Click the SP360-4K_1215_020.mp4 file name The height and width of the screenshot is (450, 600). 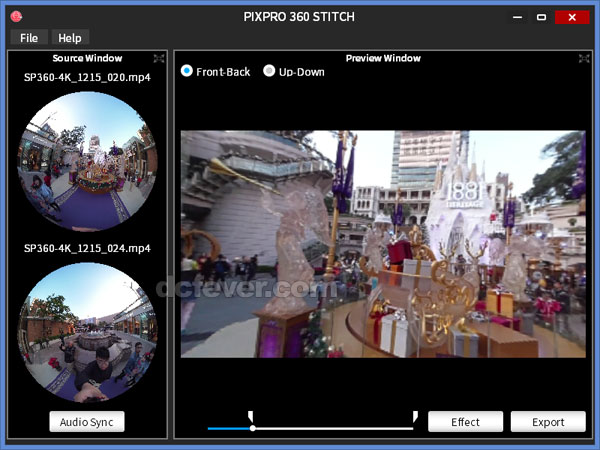click(x=87, y=77)
